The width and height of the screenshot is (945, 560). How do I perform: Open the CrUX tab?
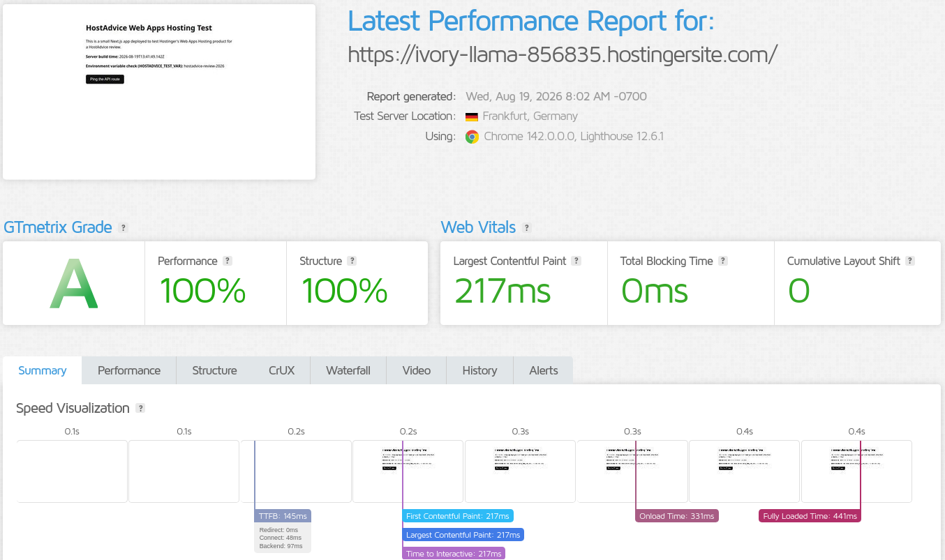pyautogui.click(x=281, y=370)
